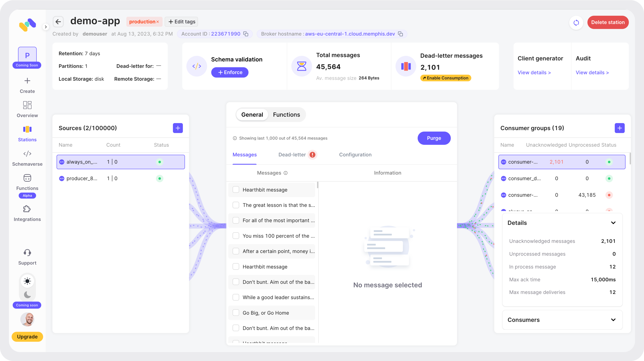Switch to the Dead-letter tab

(292, 155)
